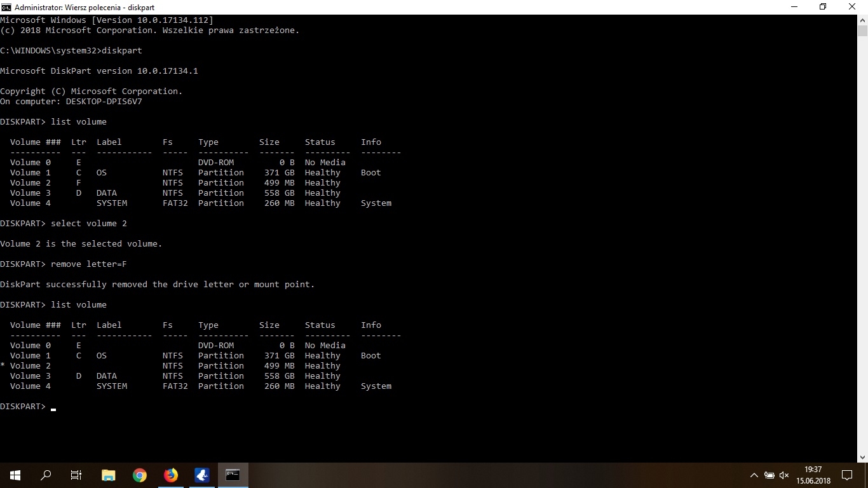Open Firefox from the taskbar
The width and height of the screenshot is (868, 488).
[170, 475]
